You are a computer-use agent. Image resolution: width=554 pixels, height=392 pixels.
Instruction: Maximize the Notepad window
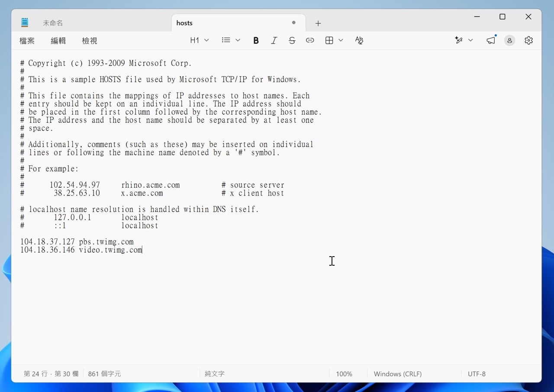pyautogui.click(x=502, y=16)
